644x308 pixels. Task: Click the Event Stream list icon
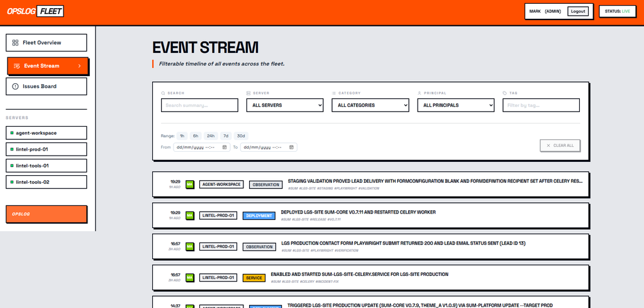pos(17,66)
